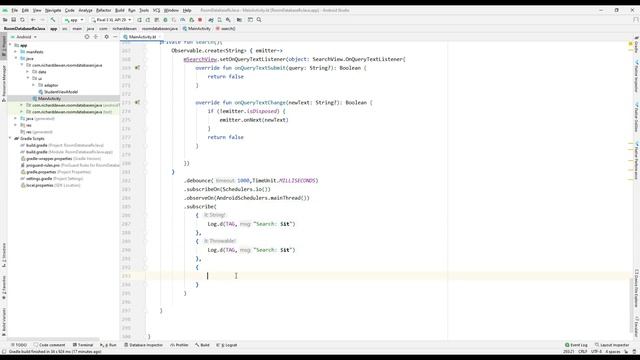
Task: Open the Logcat tool window
Action: click(227, 345)
